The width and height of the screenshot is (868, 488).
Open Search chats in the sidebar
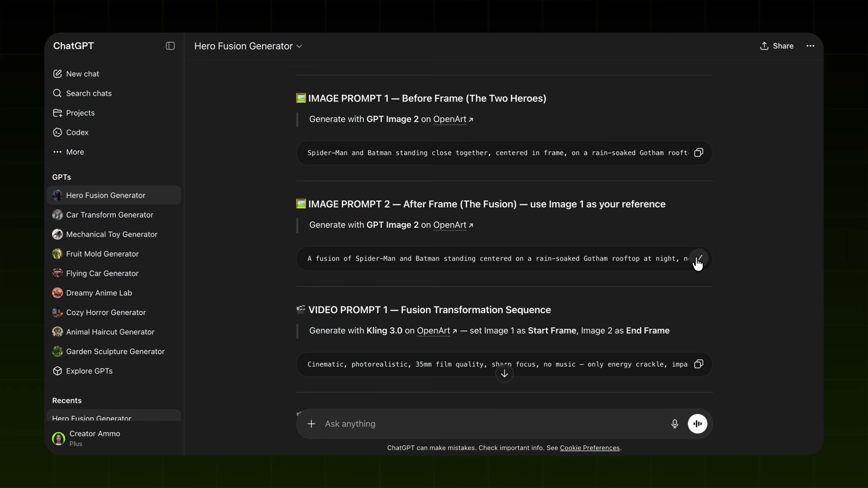(114, 93)
